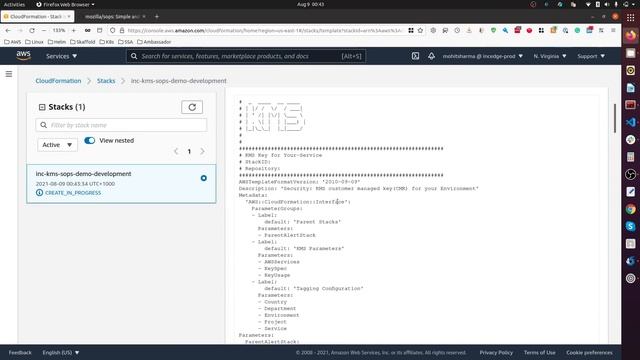Open the Privacy Policy link
This screenshot has width=640, height=360.
click(496, 352)
